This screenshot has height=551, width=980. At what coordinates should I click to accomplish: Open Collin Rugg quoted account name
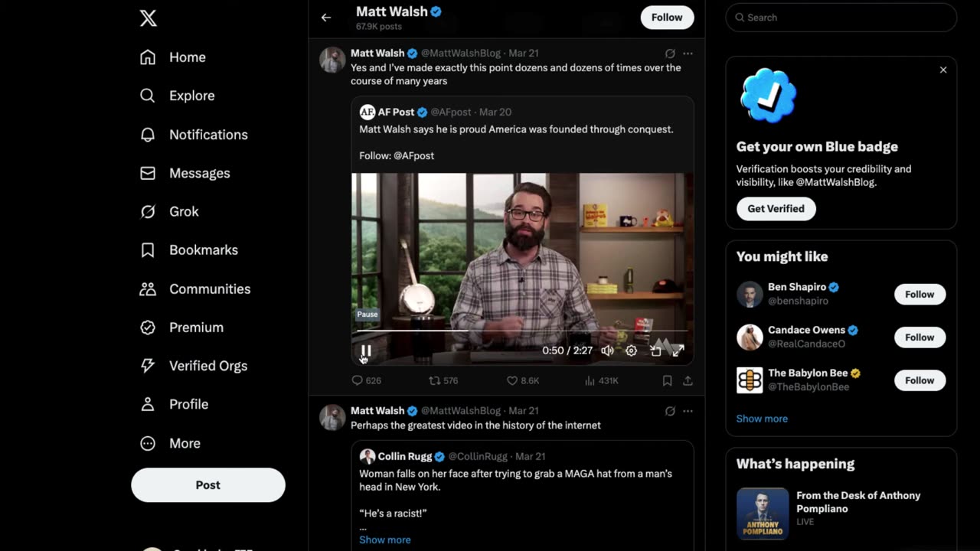pyautogui.click(x=405, y=456)
